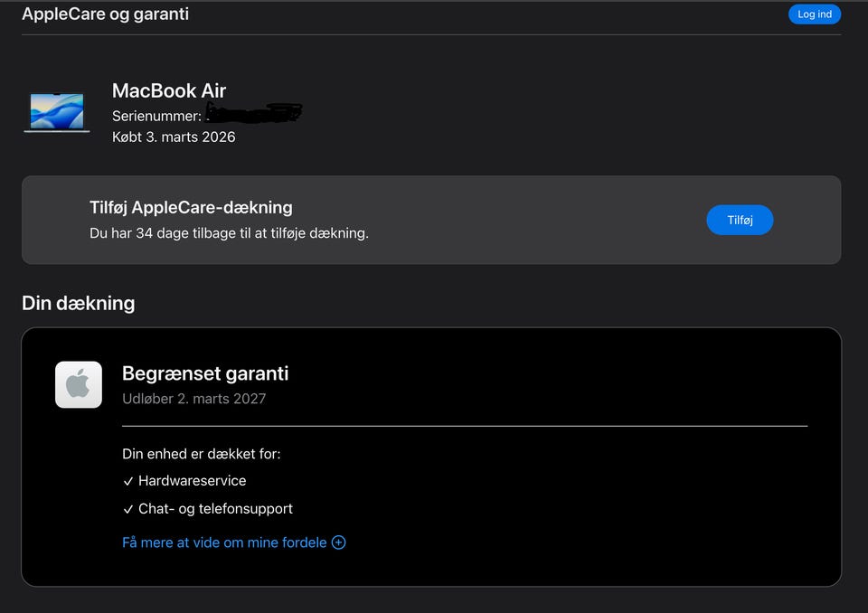This screenshot has height=613, width=868.
Task: Click the Begrænset garanti heading
Action: 205,373
